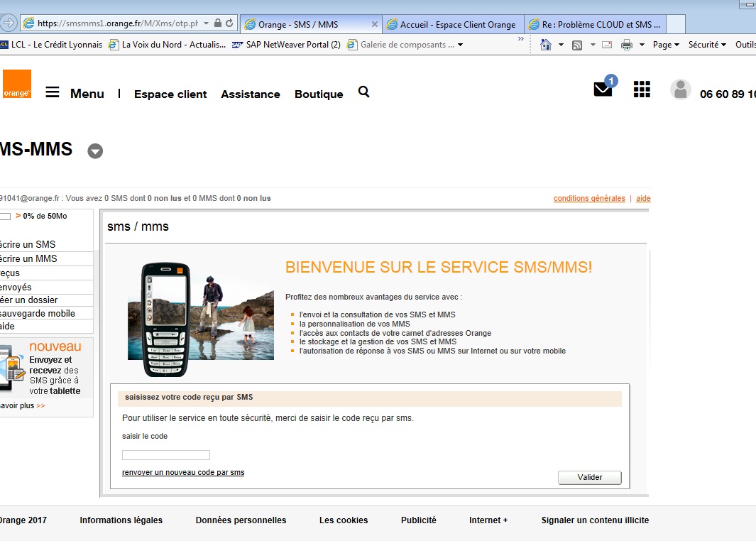The height and width of the screenshot is (558, 756).
Task: Click the user profile avatar icon
Action: pyautogui.click(x=680, y=89)
